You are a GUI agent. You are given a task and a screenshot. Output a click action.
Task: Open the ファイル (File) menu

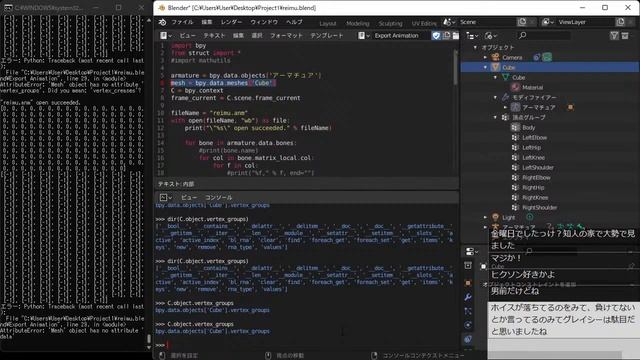click(182, 22)
